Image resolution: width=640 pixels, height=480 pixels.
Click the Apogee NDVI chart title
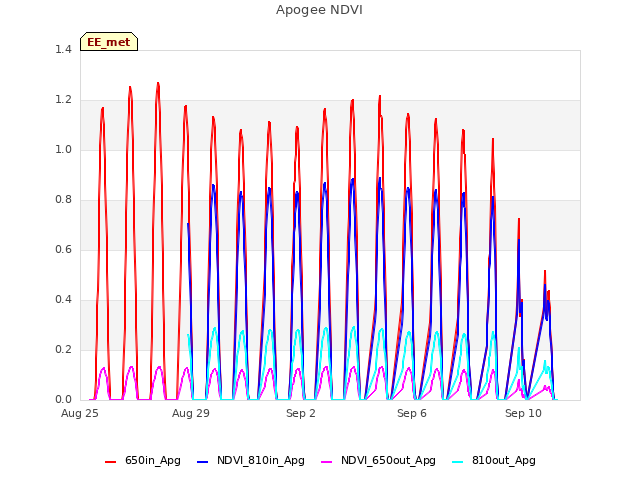coord(319,10)
